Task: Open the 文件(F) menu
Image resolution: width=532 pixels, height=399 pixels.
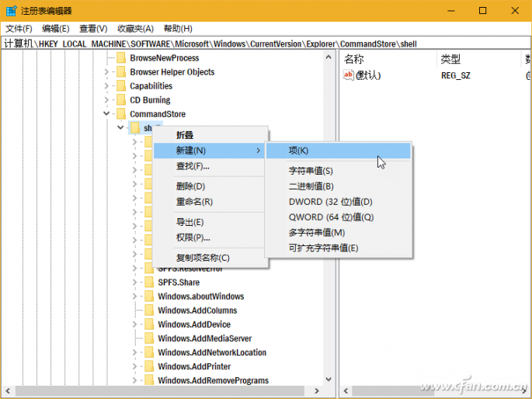Action: [x=19, y=29]
